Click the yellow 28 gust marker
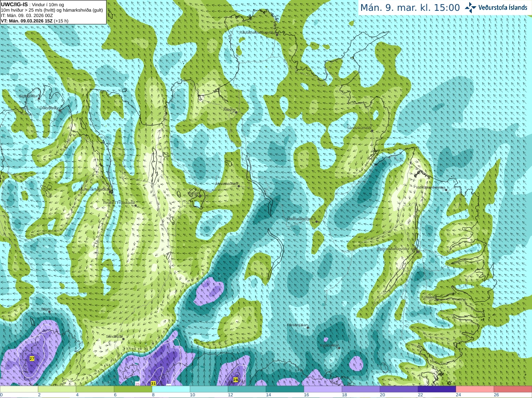532x398 pixels. [236, 380]
